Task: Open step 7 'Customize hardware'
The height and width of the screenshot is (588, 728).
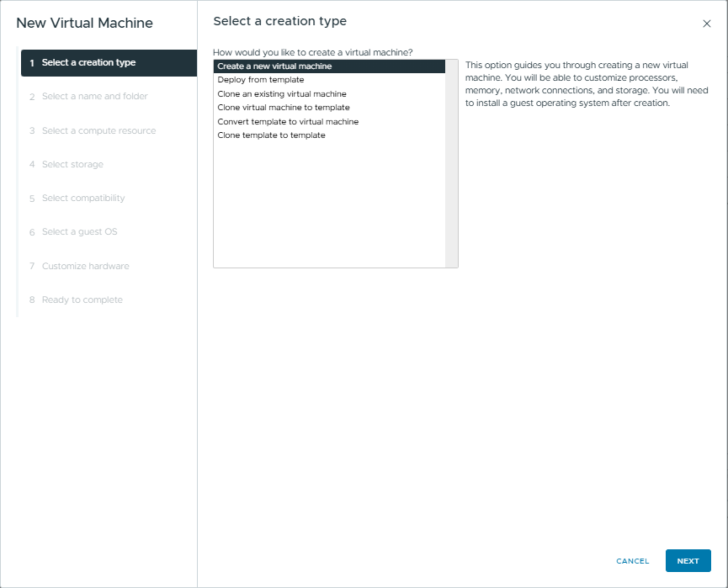Action: (85, 267)
